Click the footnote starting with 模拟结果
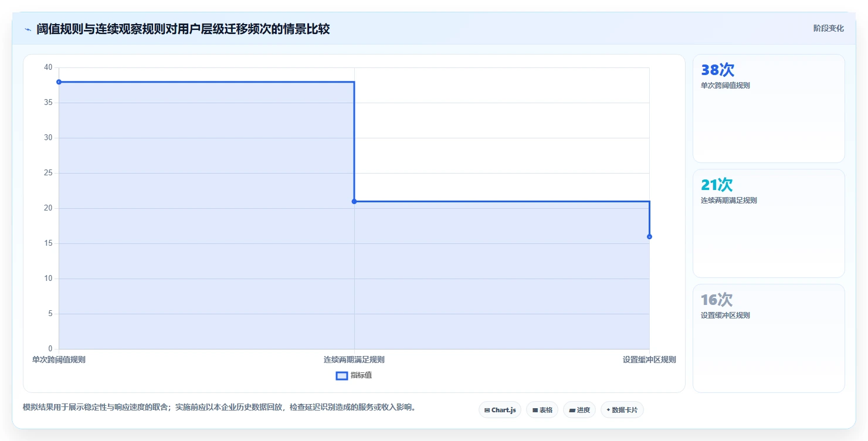 219,407
